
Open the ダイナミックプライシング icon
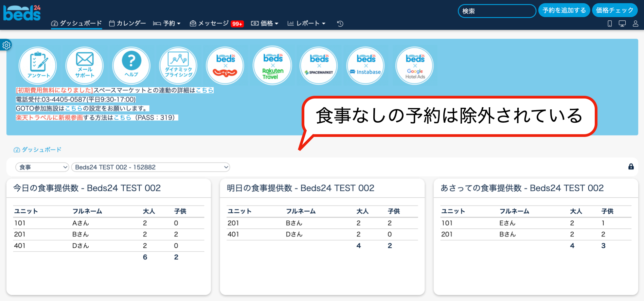(x=178, y=65)
